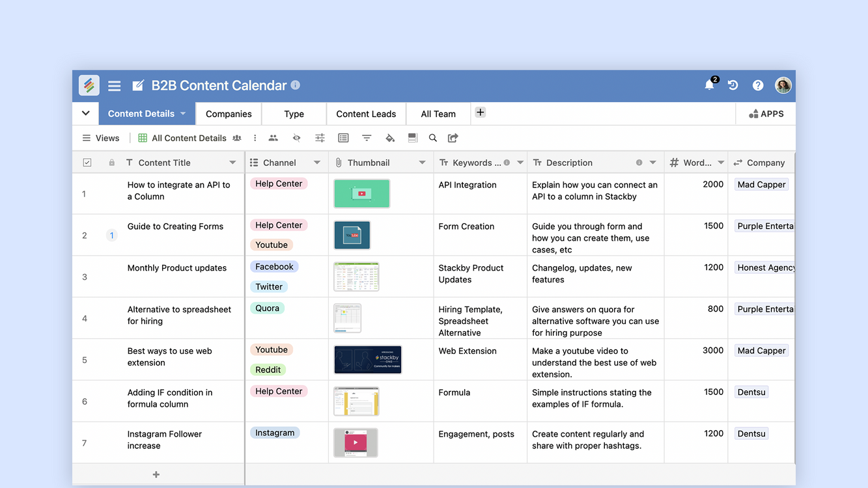Open the Word count column dropdown
Viewport: 868px width, 488px height.
pos(721,163)
